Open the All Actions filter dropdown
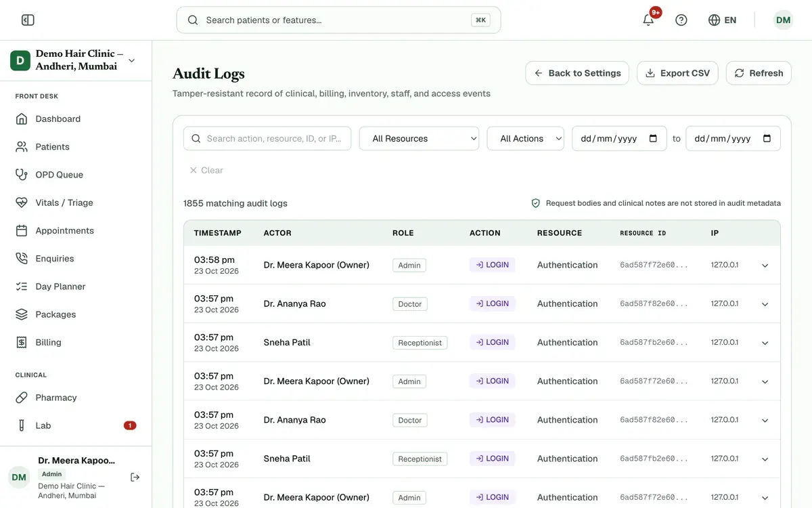 (526, 138)
